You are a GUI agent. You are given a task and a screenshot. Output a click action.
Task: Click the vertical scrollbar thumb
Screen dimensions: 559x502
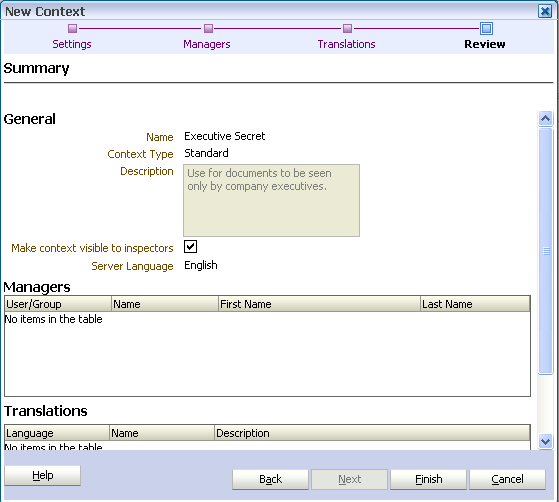coord(545,251)
